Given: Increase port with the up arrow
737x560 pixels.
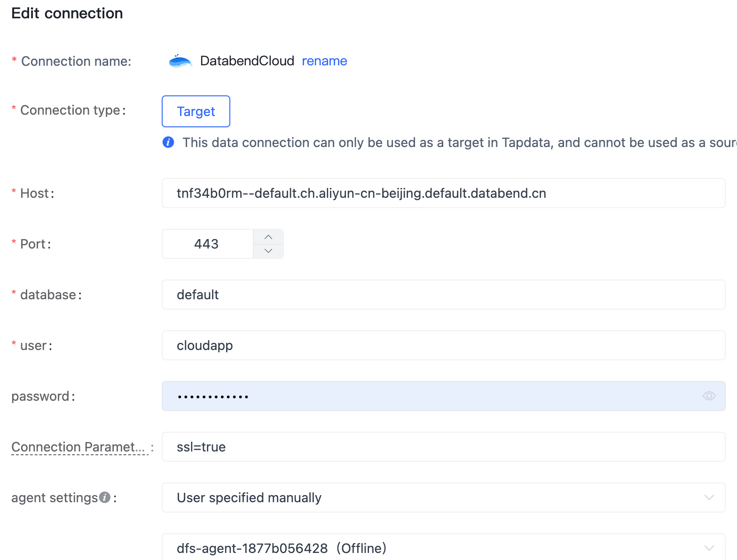Looking at the screenshot, I should click(268, 237).
